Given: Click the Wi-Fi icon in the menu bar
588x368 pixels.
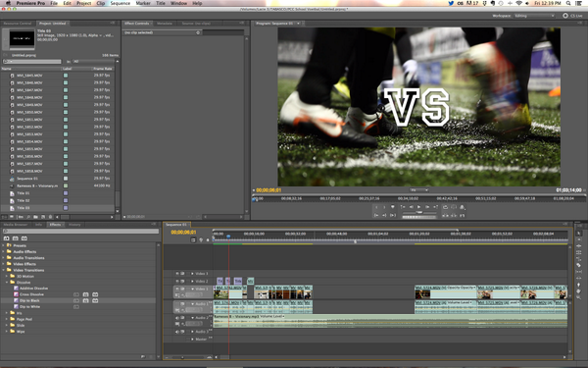Looking at the screenshot, I should pos(519,3).
